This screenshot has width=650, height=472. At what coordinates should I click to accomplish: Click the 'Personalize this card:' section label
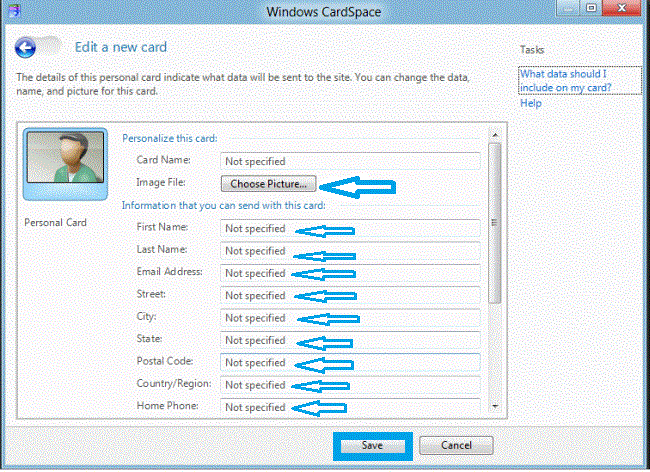coord(170,138)
